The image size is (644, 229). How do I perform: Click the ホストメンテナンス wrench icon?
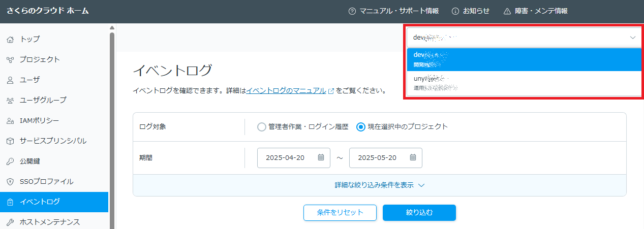click(10, 222)
